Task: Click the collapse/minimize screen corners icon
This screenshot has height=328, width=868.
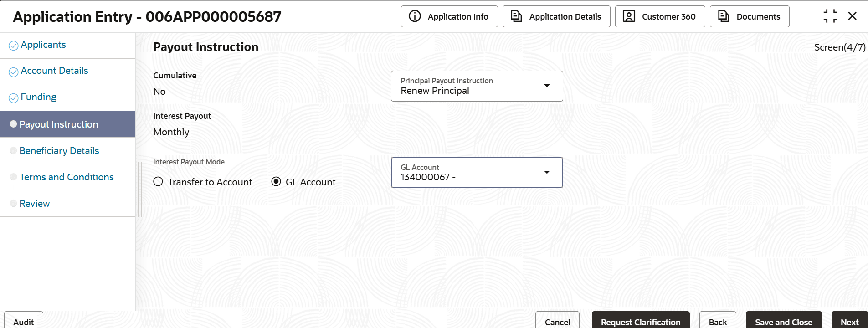Action: tap(830, 16)
